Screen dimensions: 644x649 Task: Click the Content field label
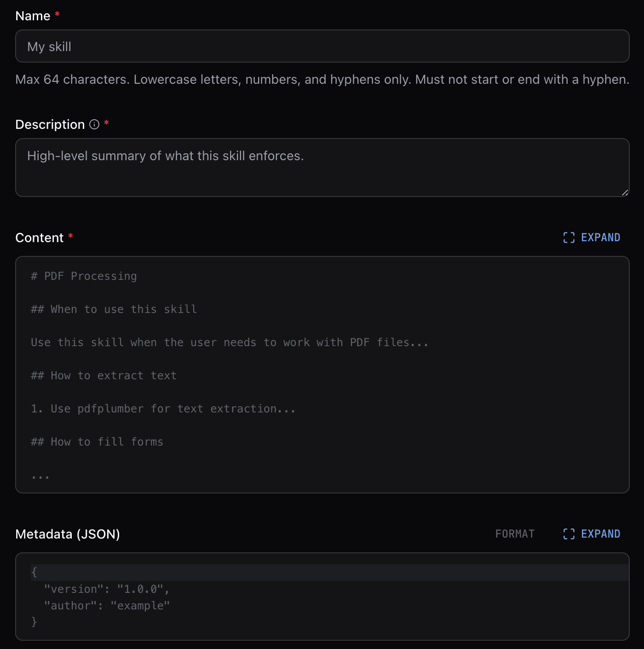tap(40, 238)
